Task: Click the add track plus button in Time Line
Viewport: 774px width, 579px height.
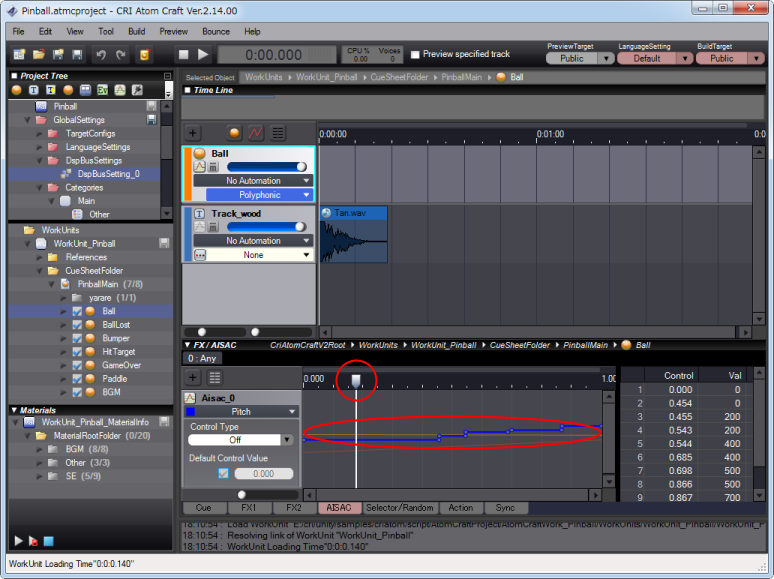Action: coord(193,132)
